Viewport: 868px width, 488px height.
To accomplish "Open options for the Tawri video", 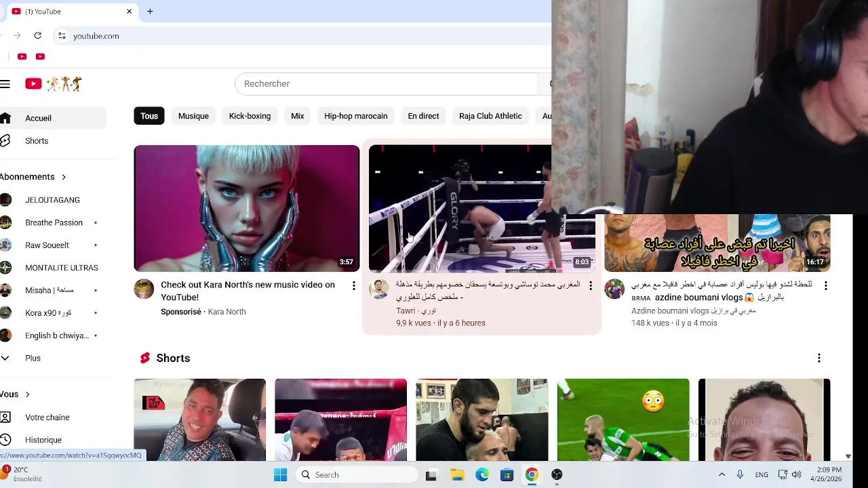I will point(590,286).
